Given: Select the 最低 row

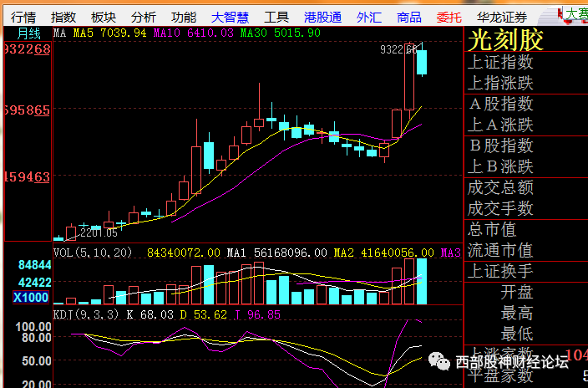Looking at the screenshot, I should pos(526,334).
